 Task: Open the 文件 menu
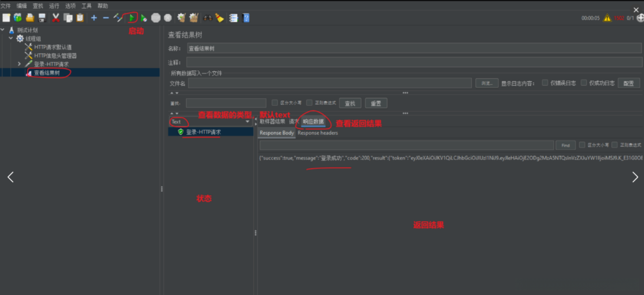tap(5, 6)
